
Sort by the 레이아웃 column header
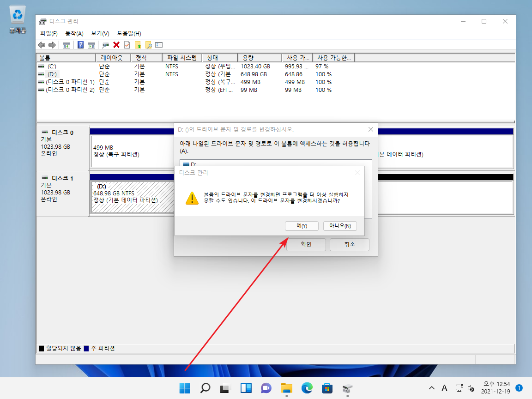pyautogui.click(x=113, y=58)
